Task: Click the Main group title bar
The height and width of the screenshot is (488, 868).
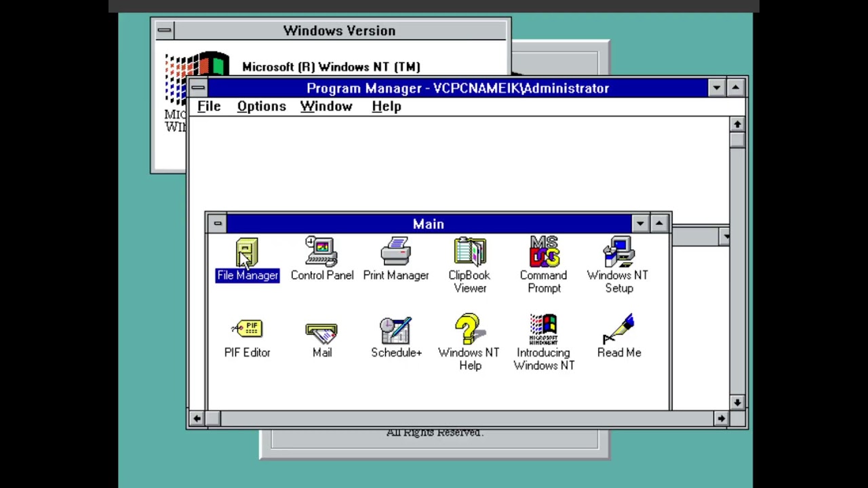Action: click(429, 224)
